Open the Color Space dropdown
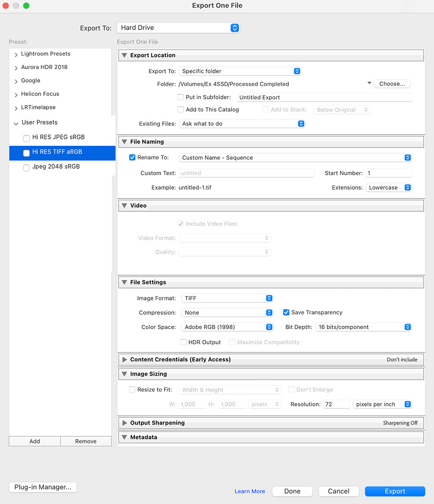This screenshot has width=434, height=504. pyautogui.click(x=227, y=327)
